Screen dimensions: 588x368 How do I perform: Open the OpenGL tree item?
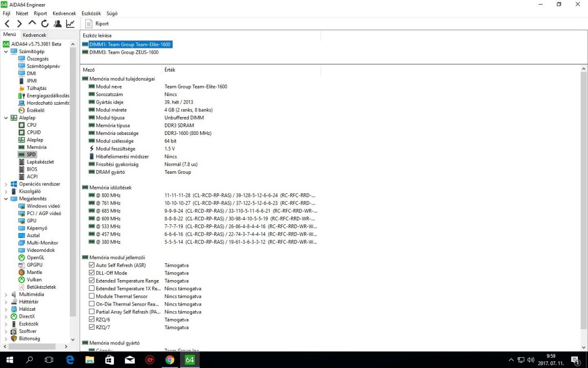(x=35, y=258)
